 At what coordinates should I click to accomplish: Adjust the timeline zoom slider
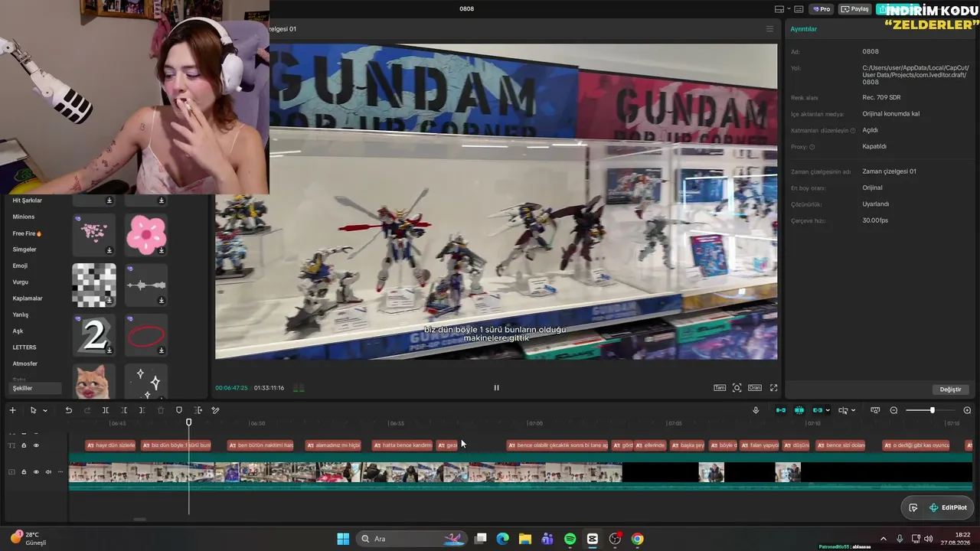932,410
